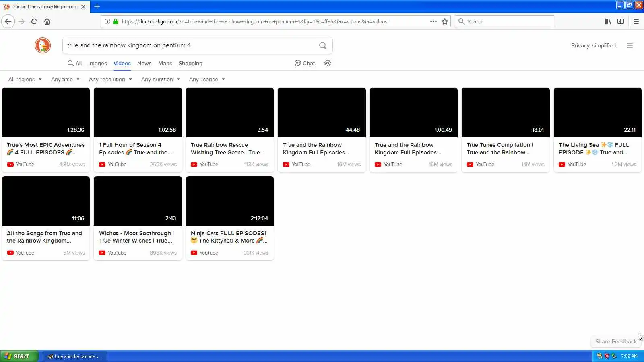Toggle the Firefox sidebar view

point(621,21)
